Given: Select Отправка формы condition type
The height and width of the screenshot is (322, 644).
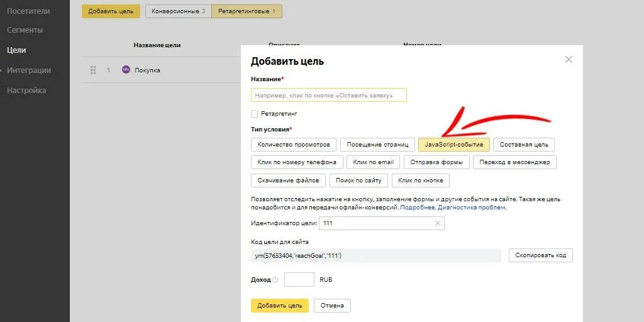Looking at the screenshot, I should (436, 162).
